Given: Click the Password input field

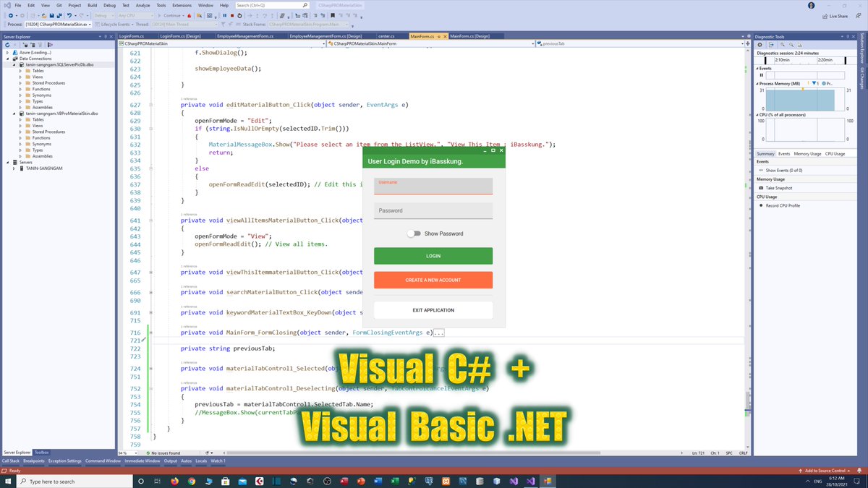Looking at the screenshot, I should pyautogui.click(x=433, y=210).
